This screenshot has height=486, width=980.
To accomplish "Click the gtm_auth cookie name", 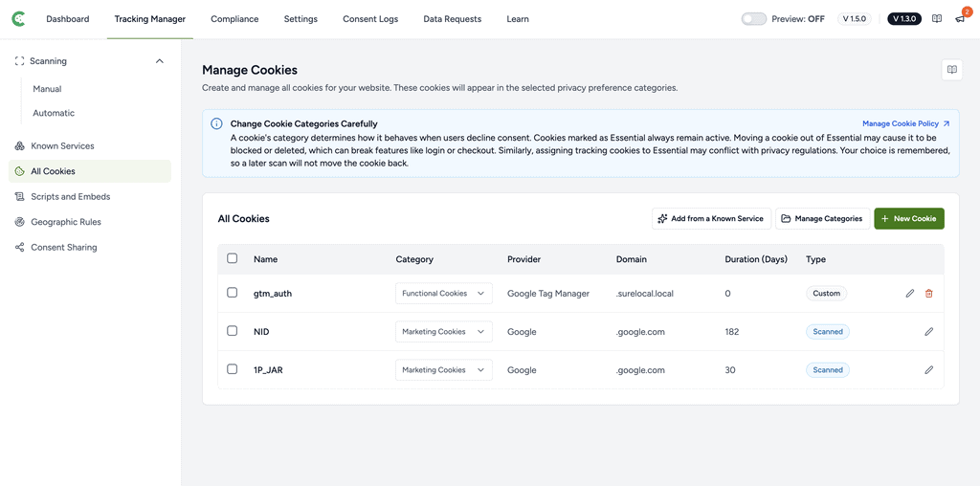I will tap(273, 294).
